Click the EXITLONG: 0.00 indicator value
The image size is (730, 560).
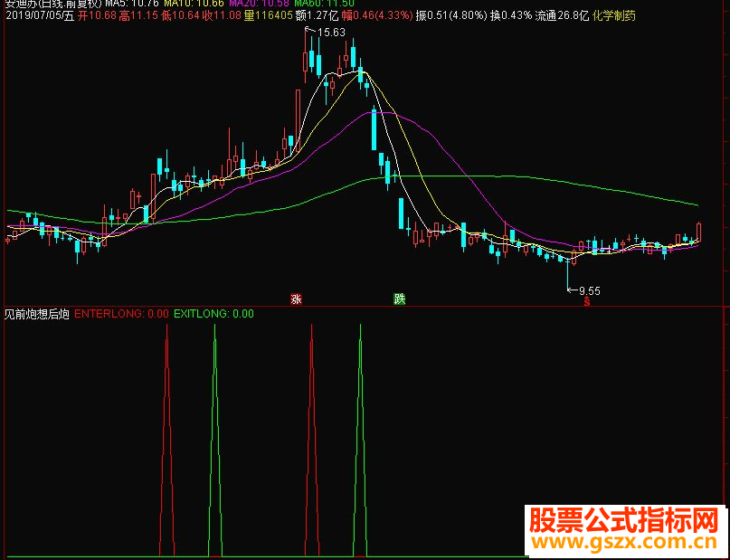click(x=213, y=314)
